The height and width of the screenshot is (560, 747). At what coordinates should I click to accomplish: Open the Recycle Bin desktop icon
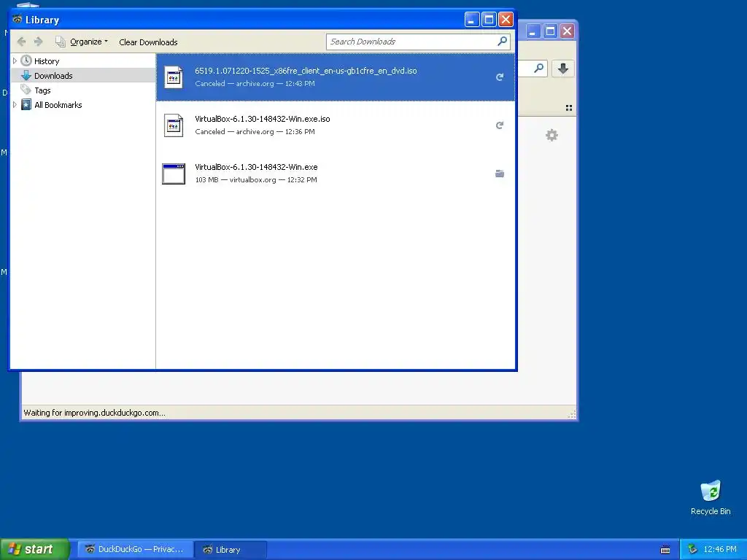[711, 497]
